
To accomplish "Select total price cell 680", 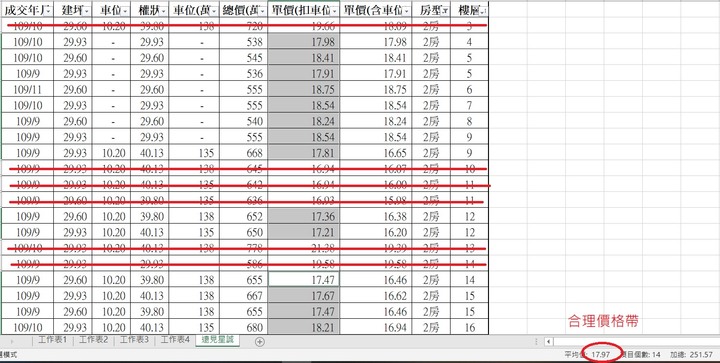I will pyautogui.click(x=243, y=328).
